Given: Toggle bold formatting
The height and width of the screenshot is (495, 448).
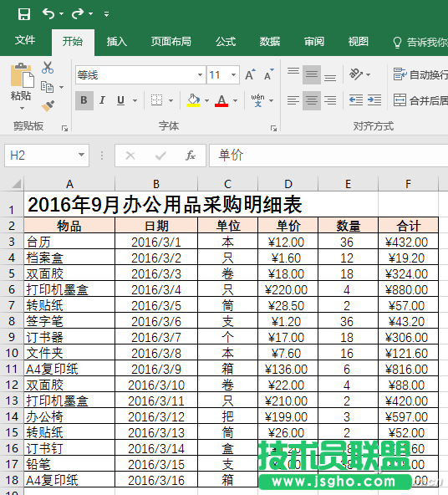Looking at the screenshot, I should 84,100.
